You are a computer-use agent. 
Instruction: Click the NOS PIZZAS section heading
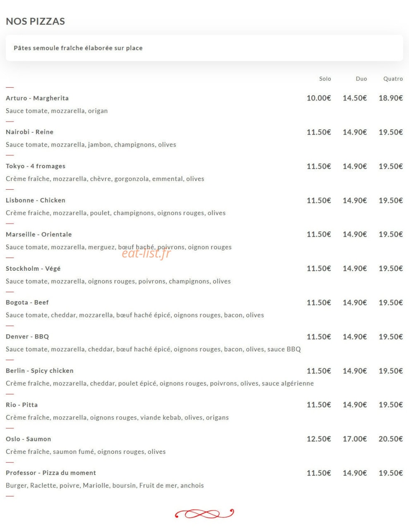pyautogui.click(x=36, y=21)
